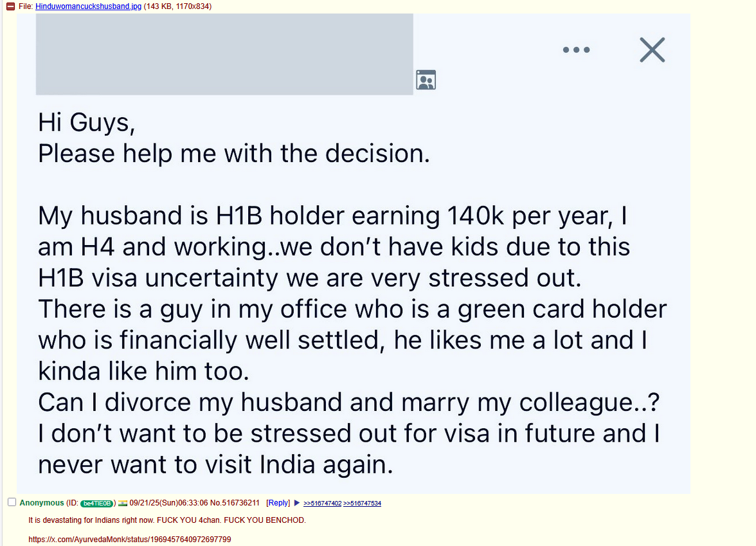Tick the checkbox beside Anonymous

(x=12, y=502)
